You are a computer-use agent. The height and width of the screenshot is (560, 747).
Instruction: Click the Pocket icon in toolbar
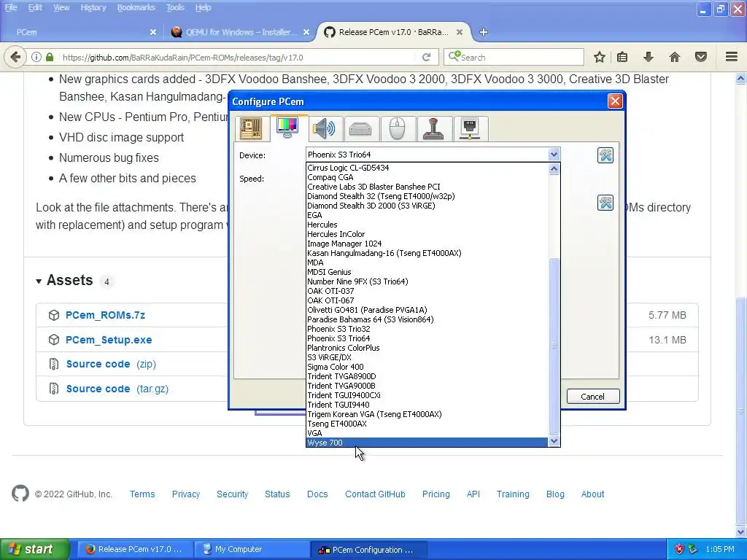coord(701,57)
